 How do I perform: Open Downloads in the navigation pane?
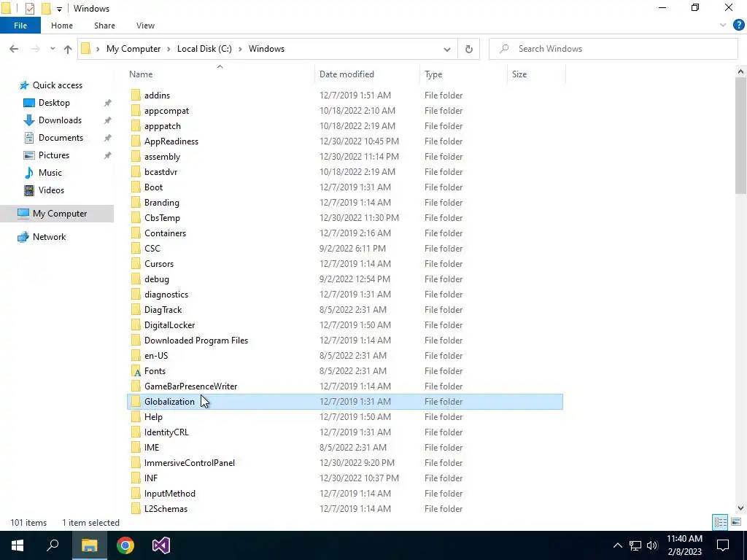(x=60, y=120)
